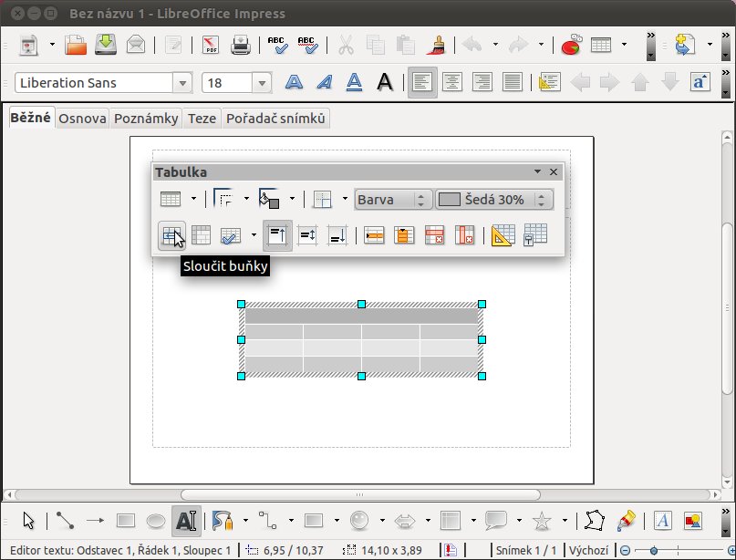Send document as e-mail icon
The width and height of the screenshot is (736, 560).
[x=136, y=45]
